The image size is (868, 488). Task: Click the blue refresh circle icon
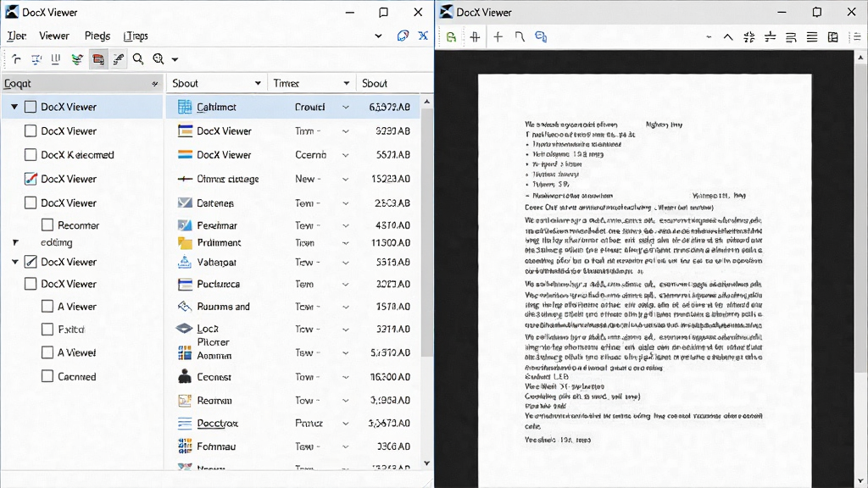(x=403, y=36)
